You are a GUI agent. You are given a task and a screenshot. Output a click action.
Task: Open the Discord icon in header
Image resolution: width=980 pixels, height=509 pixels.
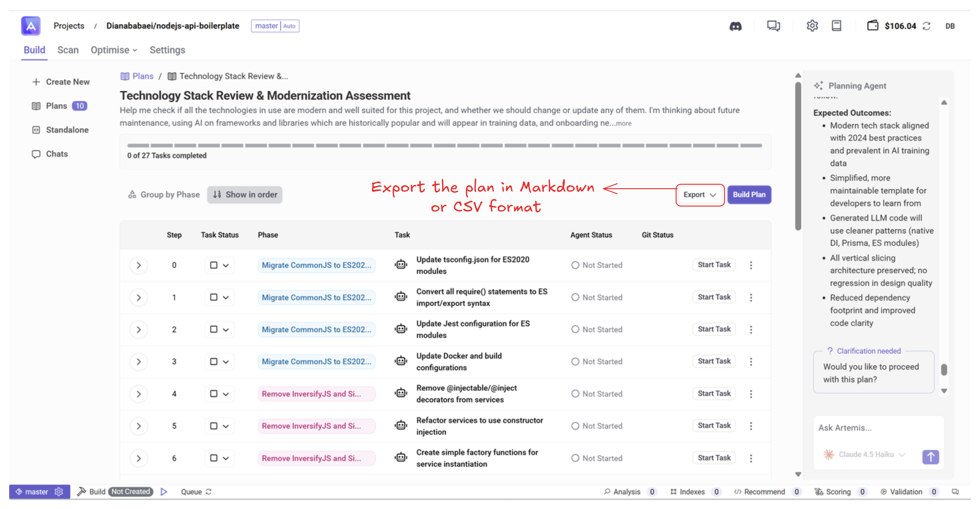click(735, 26)
